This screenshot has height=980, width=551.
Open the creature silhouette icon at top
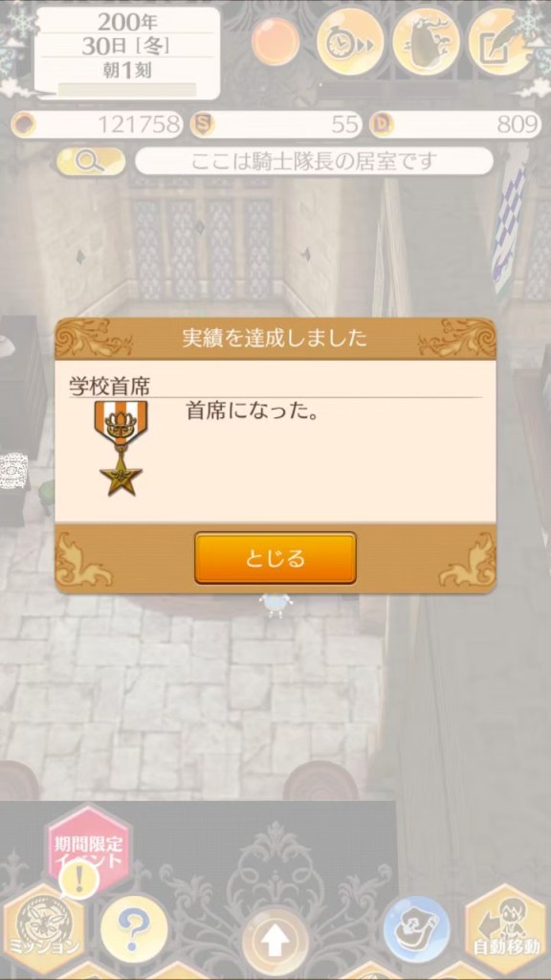pyautogui.click(x=425, y=42)
